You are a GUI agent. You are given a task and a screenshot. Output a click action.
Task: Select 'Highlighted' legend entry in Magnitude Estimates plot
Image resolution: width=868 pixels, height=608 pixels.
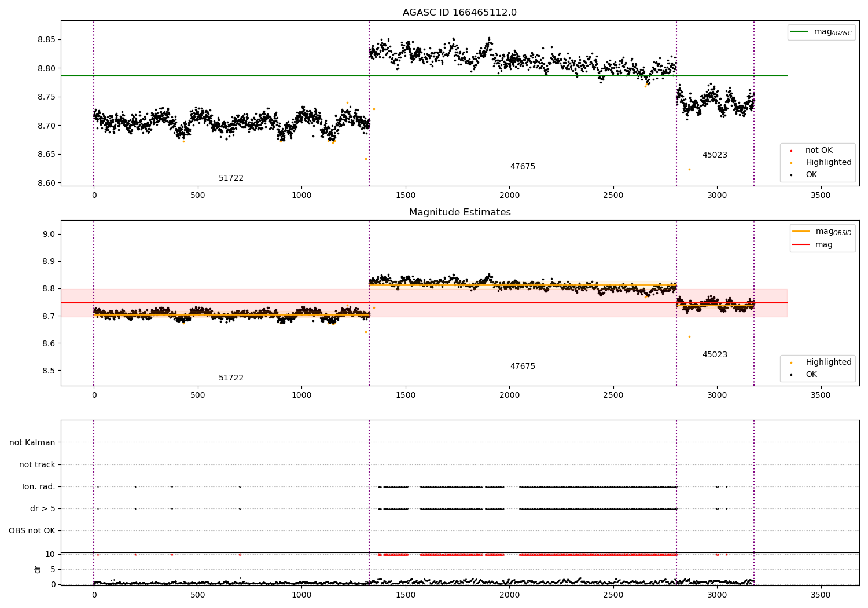tap(829, 362)
